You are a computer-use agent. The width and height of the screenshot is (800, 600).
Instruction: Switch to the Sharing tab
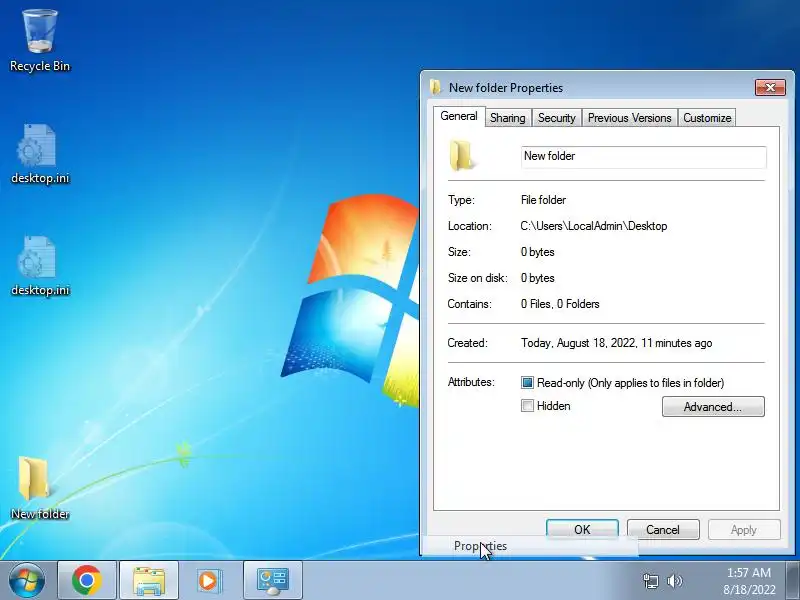pyautogui.click(x=508, y=118)
